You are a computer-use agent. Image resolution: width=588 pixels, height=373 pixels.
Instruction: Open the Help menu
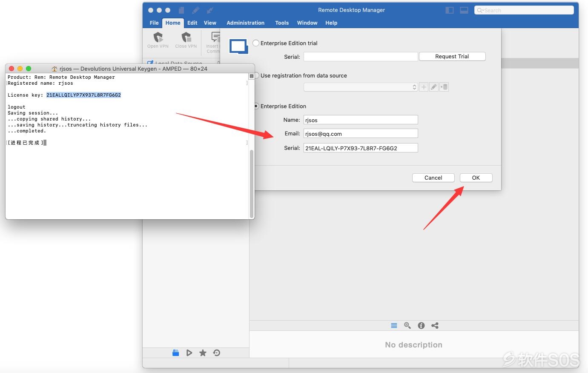331,23
